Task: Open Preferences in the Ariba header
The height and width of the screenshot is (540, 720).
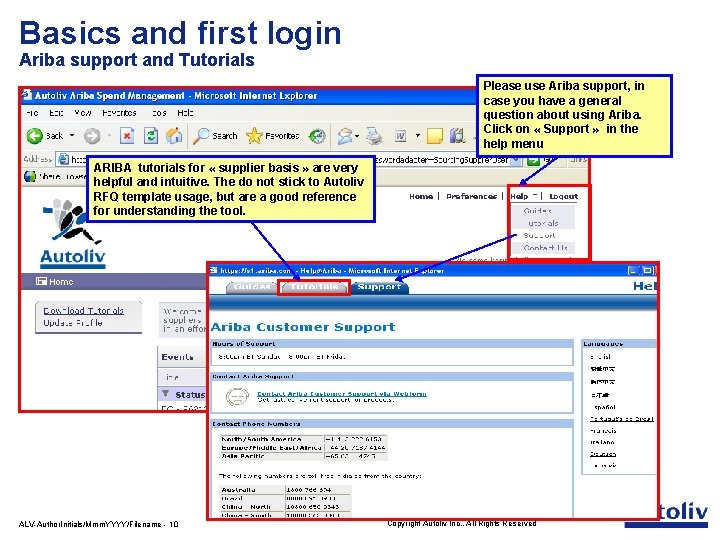Action: 472,196
